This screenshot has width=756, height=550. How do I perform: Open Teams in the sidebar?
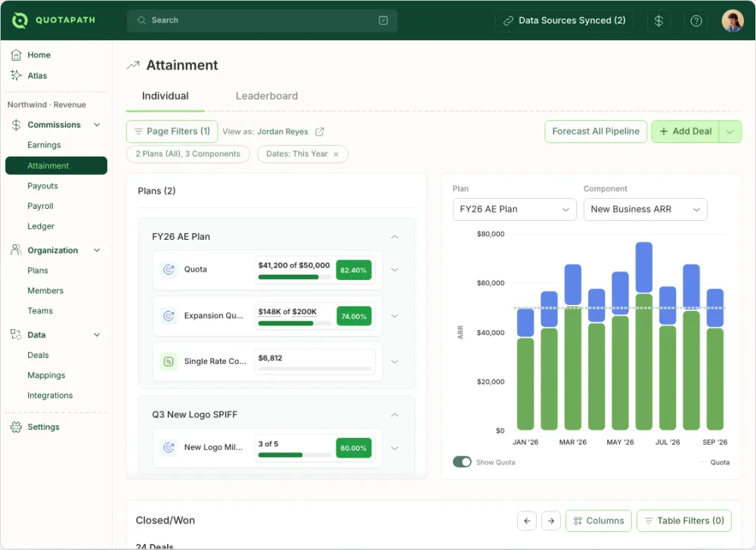(x=40, y=311)
